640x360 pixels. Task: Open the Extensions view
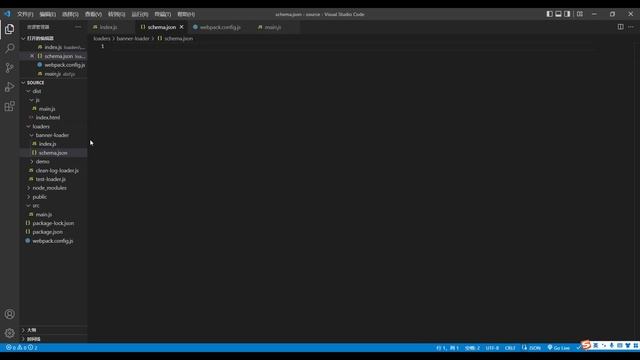[9, 107]
